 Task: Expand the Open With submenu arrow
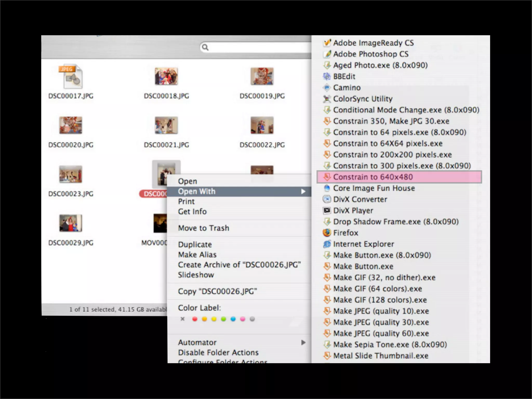click(x=303, y=191)
